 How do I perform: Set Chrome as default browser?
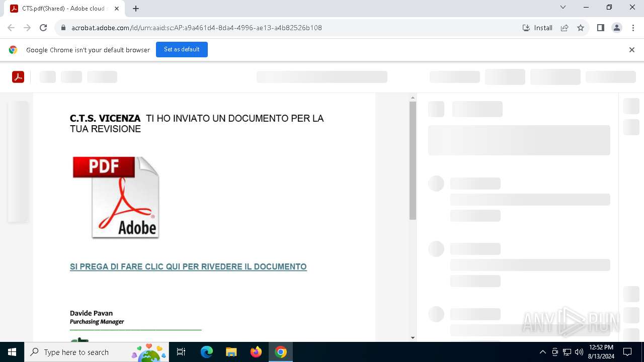[182, 49]
